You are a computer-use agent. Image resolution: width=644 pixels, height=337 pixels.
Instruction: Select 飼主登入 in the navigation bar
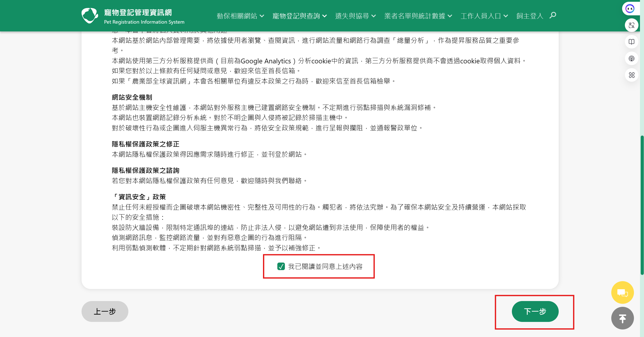(529, 16)
